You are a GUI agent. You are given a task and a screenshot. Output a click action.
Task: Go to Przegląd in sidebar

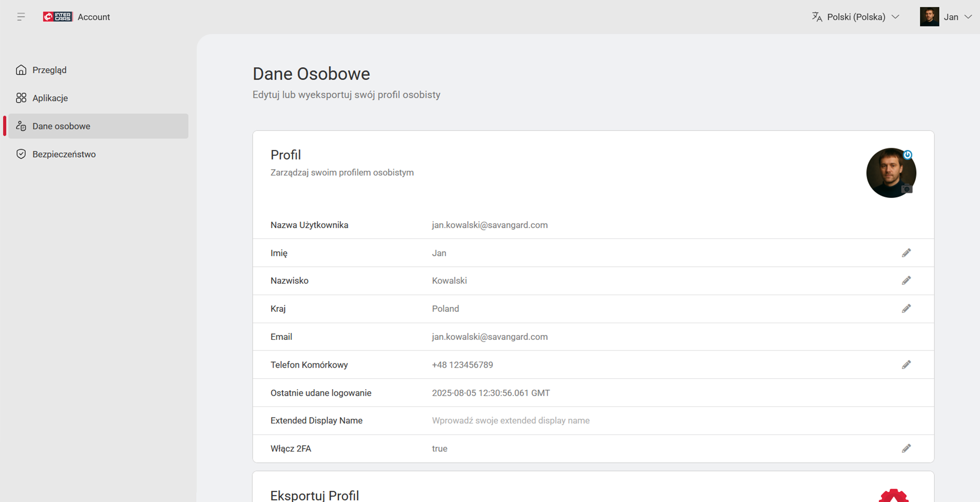pyautogui.click(x=49, y=70)
